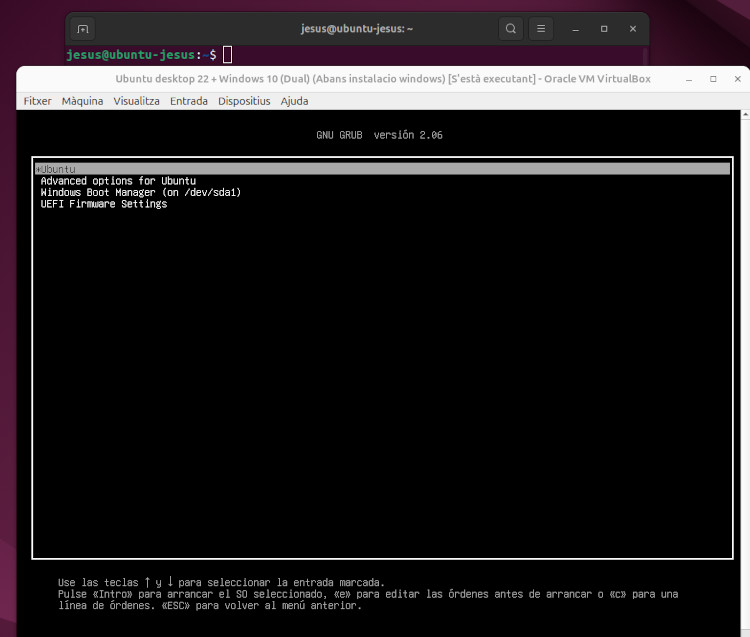Open the Ajuda menu
This screenshot has height=637, width=750.
point(294,101)
